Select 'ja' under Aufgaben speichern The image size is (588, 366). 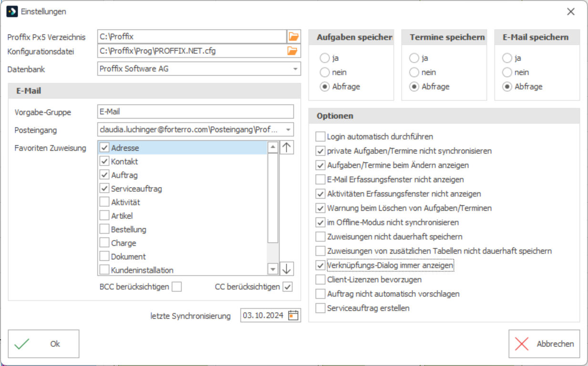(325, 58)
